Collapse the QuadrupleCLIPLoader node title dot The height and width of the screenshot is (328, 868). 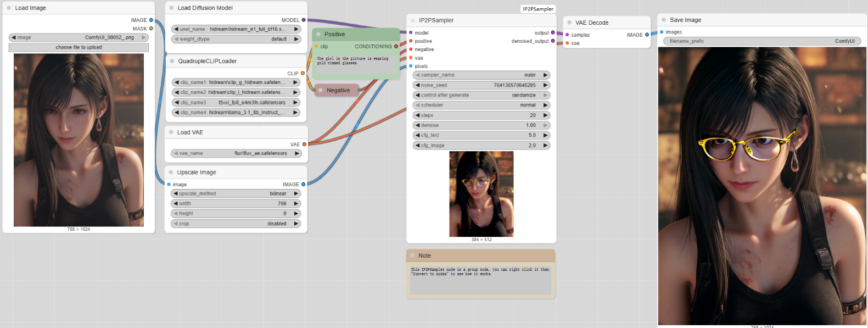coord(172,61)
